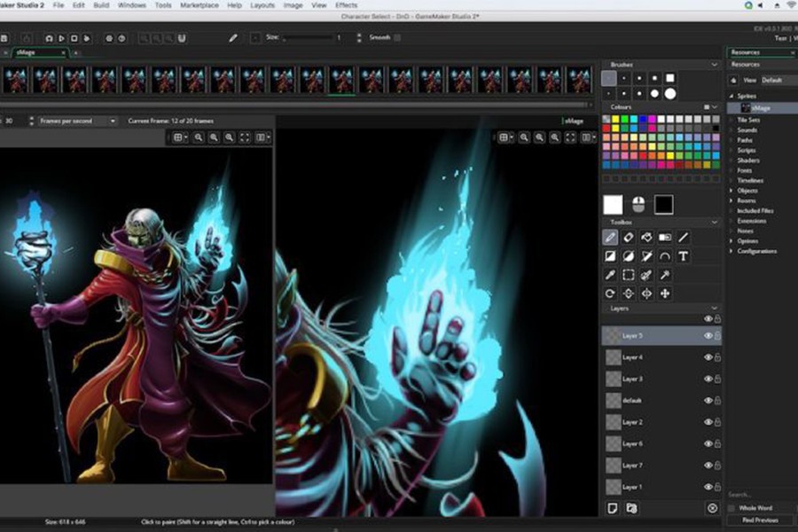This screenshot has height=532, width=798.
Task: Select the Line tool
Action: pyautogui.click(x=683, y=238)
